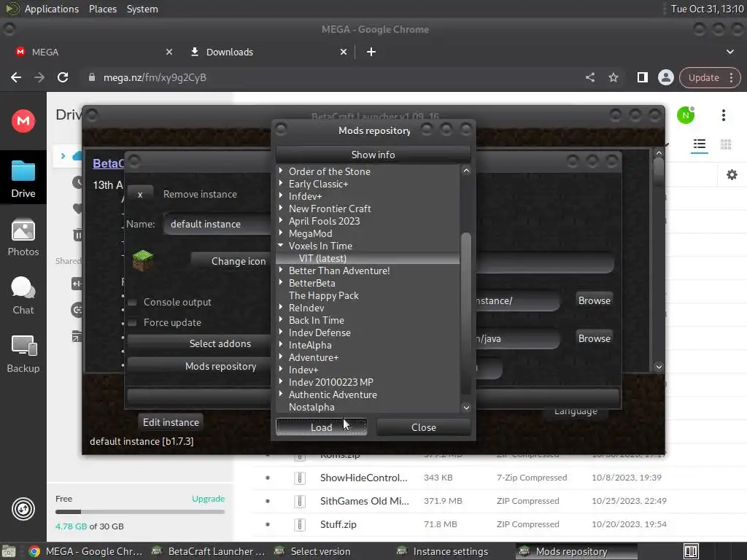Expand Authentic Adventure entry
This screenshot has height=560, width=747.
coord(281,394)
